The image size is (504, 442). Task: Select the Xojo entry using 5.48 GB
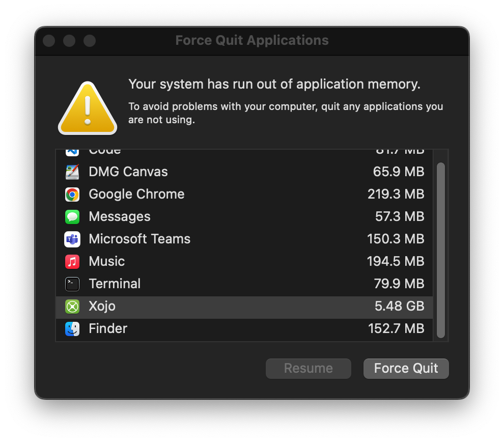[x=244, y=307]
